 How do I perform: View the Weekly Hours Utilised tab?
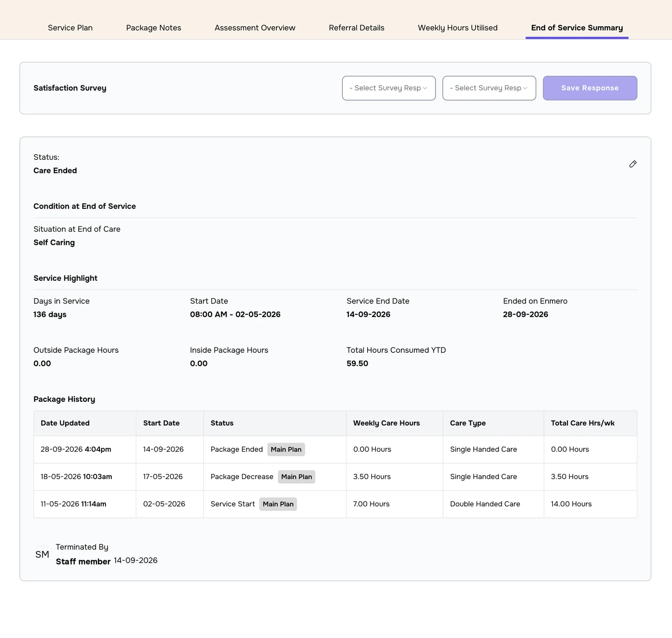[457, 28]
